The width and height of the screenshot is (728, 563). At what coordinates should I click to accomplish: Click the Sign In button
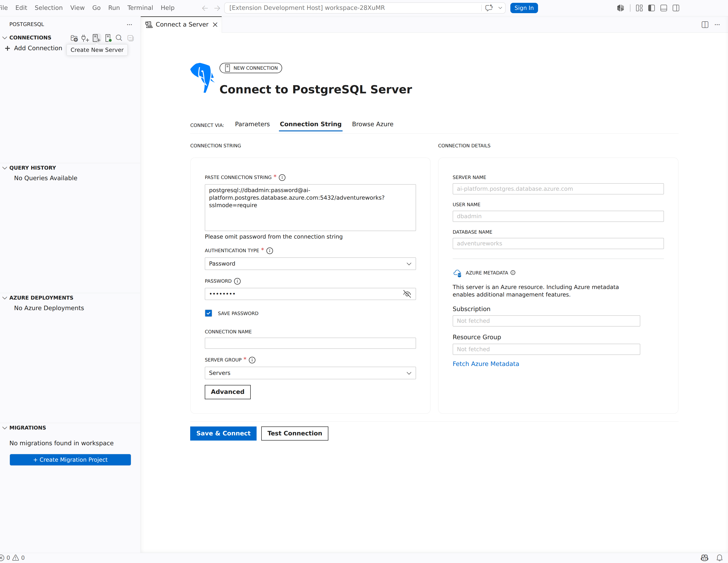pos(524,8)
